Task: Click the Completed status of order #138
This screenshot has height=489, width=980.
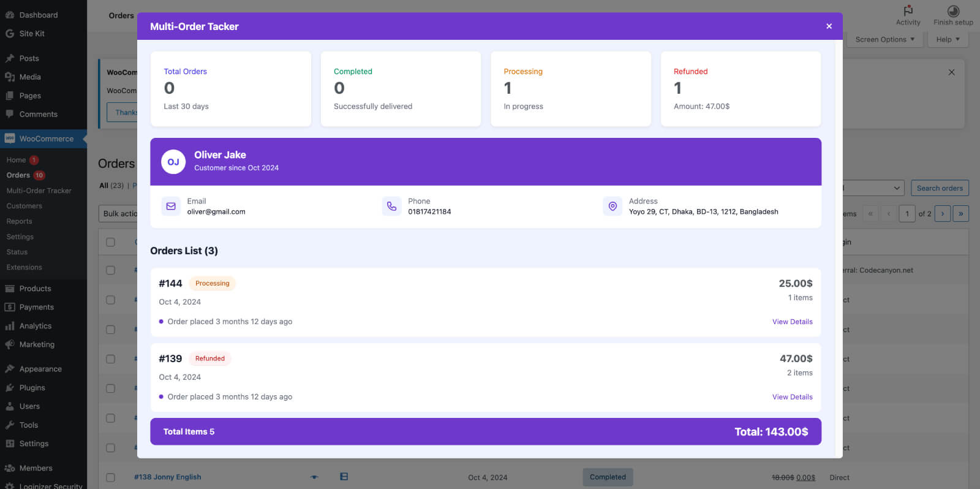Action: coord(608,477)
